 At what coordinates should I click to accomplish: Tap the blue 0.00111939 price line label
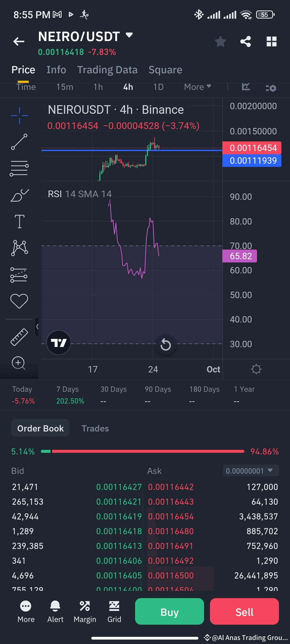pyautogui.click(x=252, y=160)
